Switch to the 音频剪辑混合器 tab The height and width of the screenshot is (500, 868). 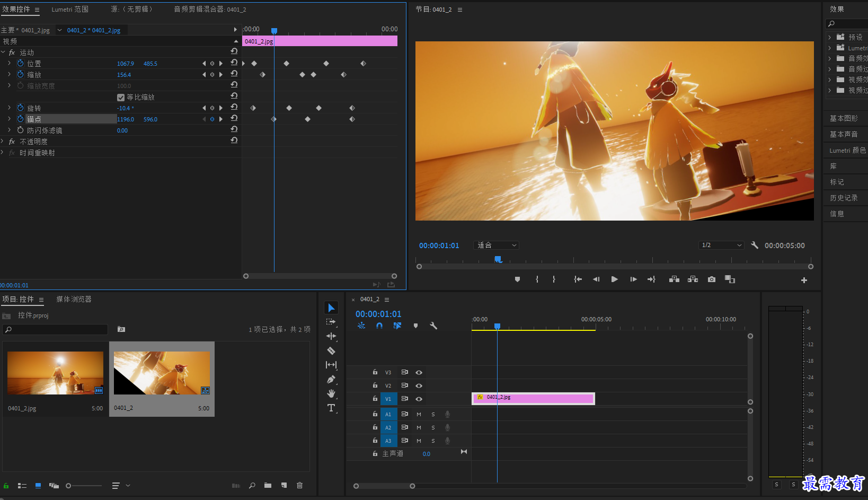click(210, 9)
